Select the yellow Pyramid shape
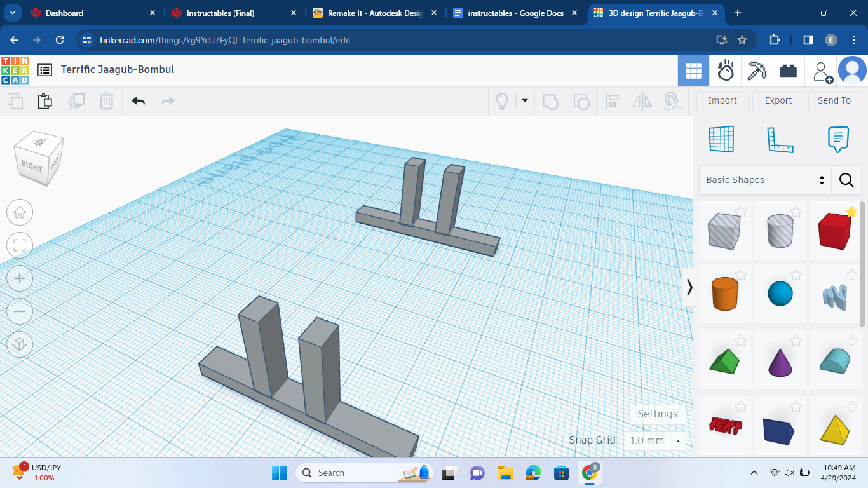Screen dimensions: 868x488 (x=834, y=429)
